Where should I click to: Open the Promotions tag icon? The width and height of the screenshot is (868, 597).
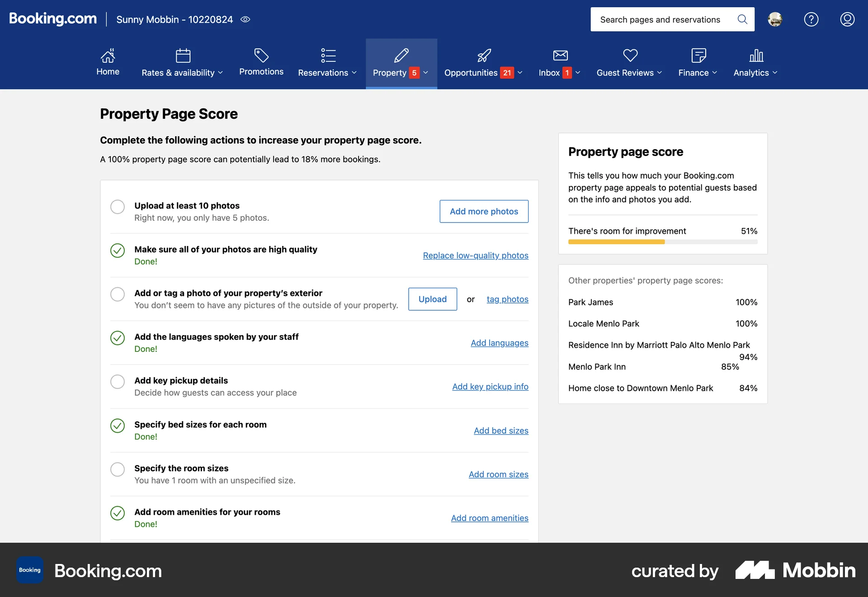(261, 56)
